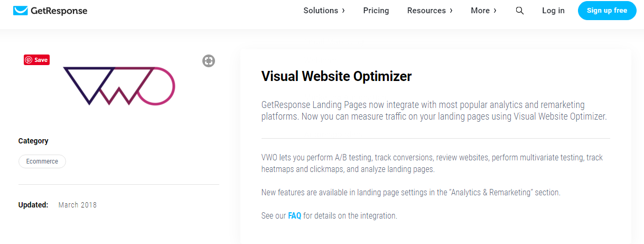Image resolution: width=644 pixels, height=244 pixels.
Task: Click the Sign up free button
Action: [607, 11]
